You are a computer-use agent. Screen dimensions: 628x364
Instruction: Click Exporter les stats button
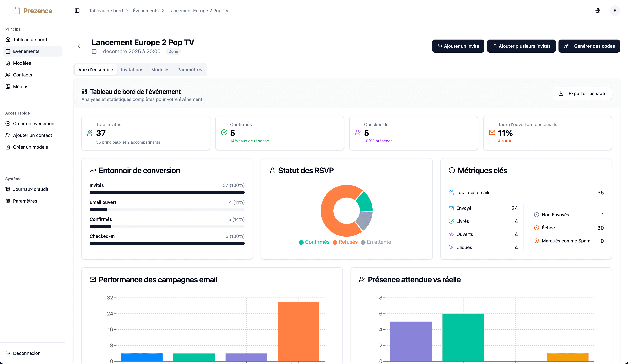[582, 93]
